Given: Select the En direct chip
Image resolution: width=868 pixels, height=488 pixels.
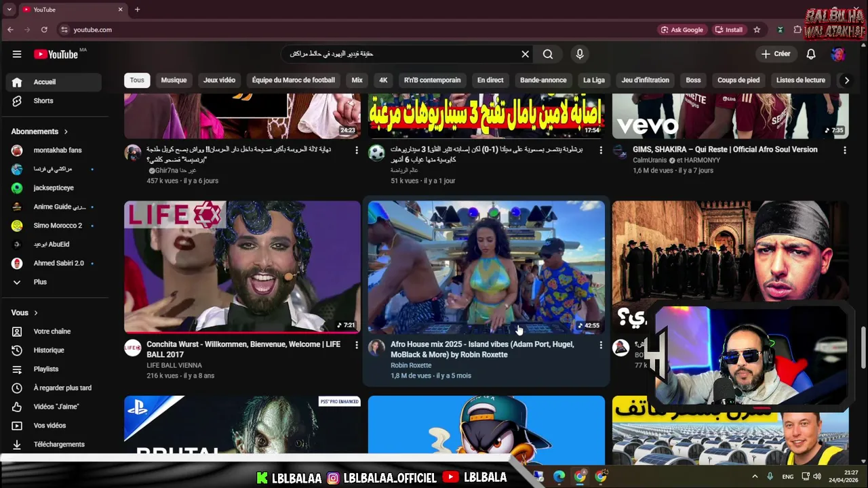Looking at the screenshot, I should coord(490,80).
